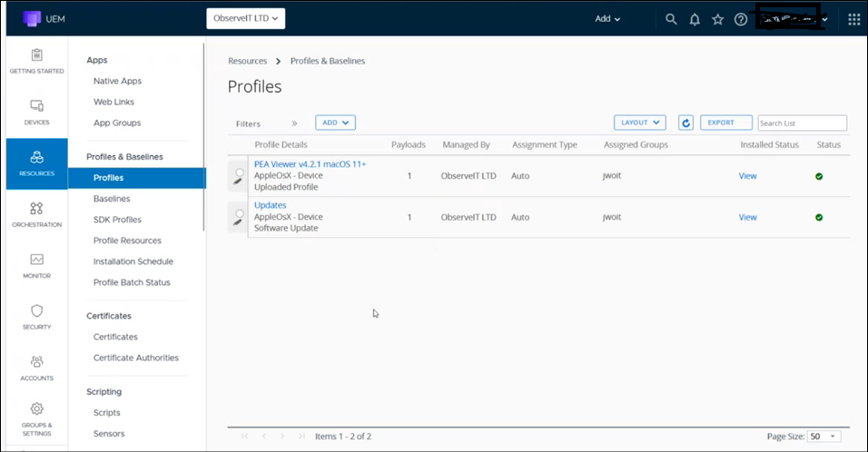Open Orchestration in the left navigation
This screenshot has width=868, height=452.
tap(36, 215)
